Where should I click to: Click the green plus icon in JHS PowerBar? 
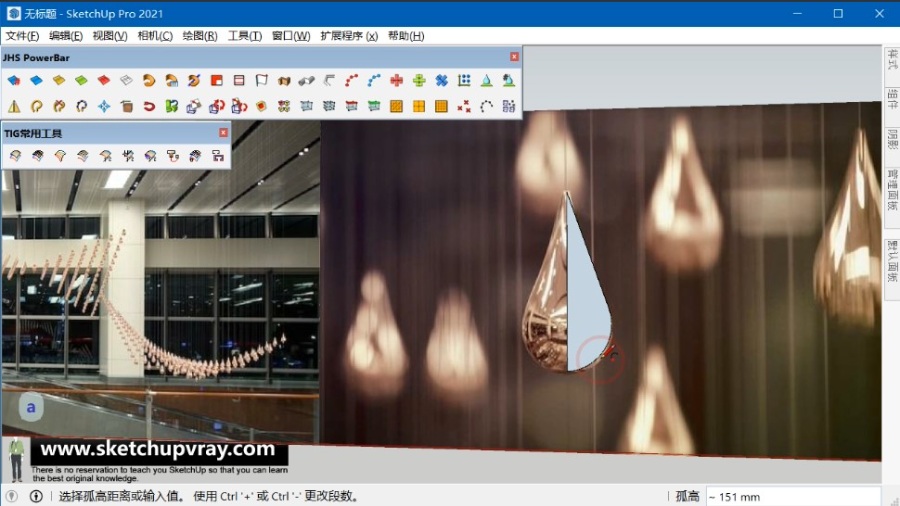[419, 80]
